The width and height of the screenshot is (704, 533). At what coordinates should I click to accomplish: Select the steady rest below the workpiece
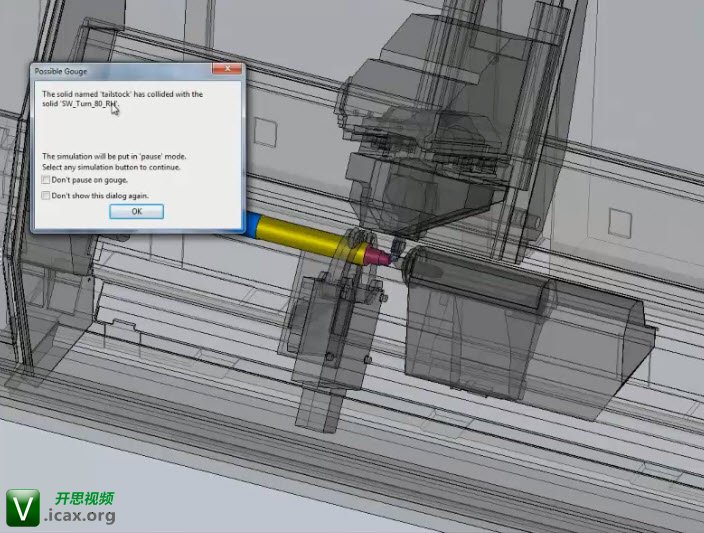[x=334, y=332]
